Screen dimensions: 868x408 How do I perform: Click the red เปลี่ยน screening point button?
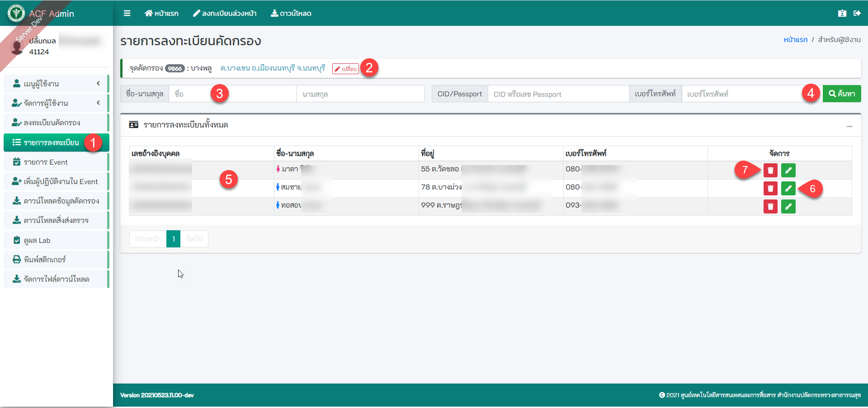345,69
